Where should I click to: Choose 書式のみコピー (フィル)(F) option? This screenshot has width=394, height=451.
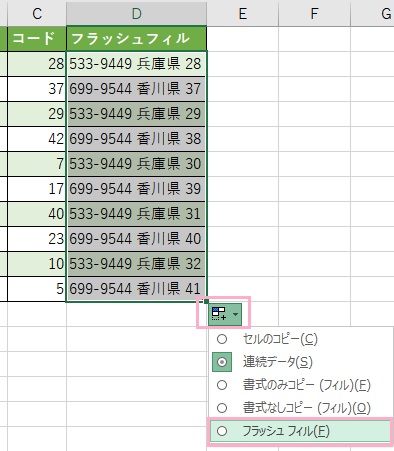(x=299, y=385)
